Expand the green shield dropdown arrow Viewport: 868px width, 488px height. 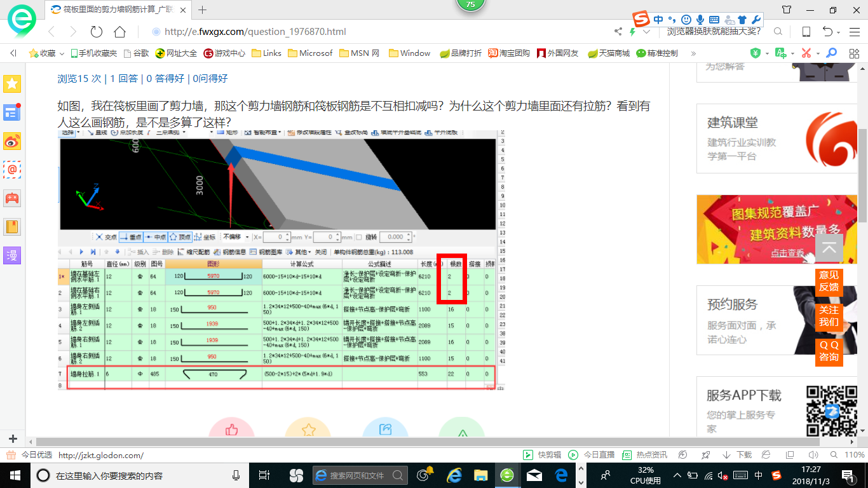tap(767, 53)
